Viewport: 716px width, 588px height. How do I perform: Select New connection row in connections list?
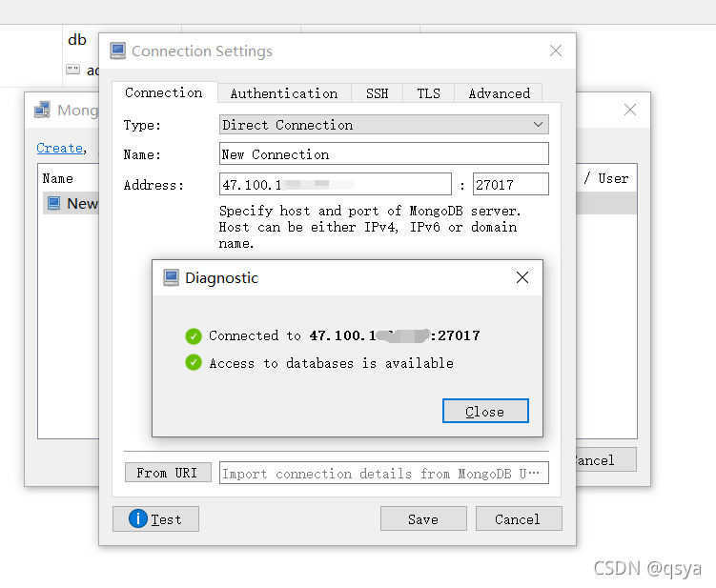(x=71, y=203)
